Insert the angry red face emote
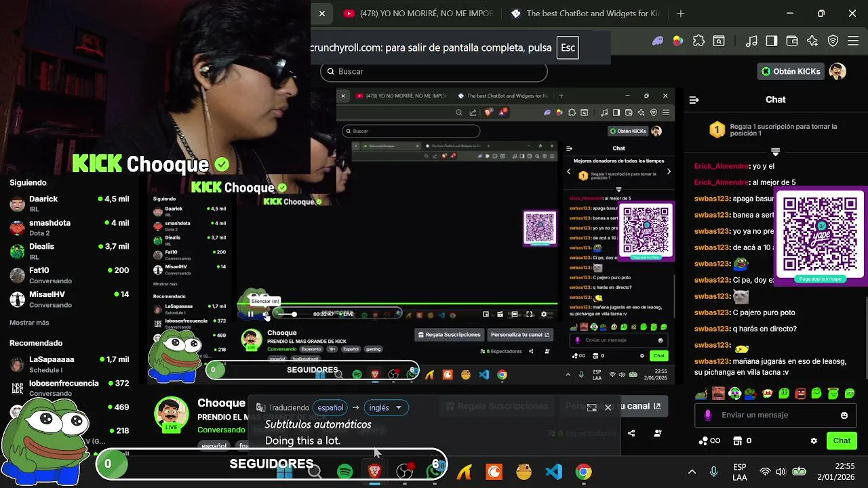The image size is (868, 488). [x=800, y=393]
